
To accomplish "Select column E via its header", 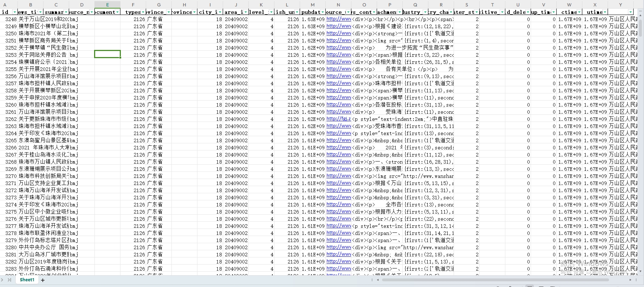I will tap(107, 5).
